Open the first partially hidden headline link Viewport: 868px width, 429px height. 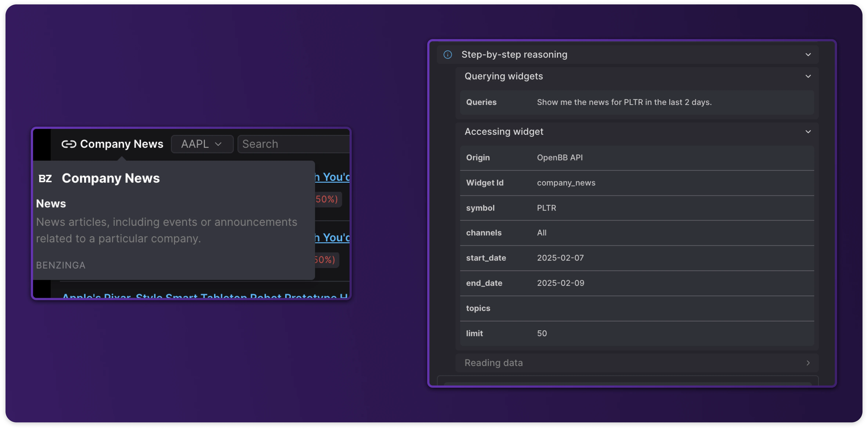click(x=332, y=177)
